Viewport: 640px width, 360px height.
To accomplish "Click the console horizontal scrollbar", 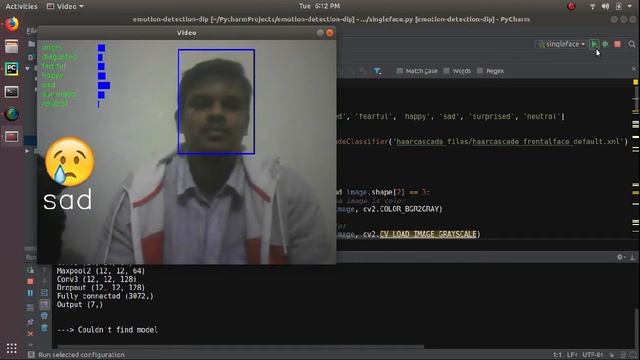I will click(x=240, y=347).
